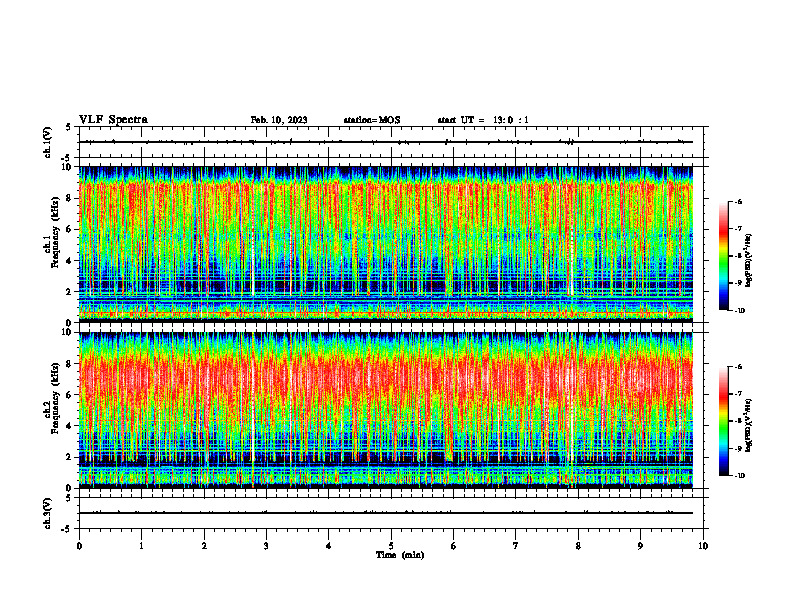
Task: Click time axis tick label "5"
Action: click(391, 546)
